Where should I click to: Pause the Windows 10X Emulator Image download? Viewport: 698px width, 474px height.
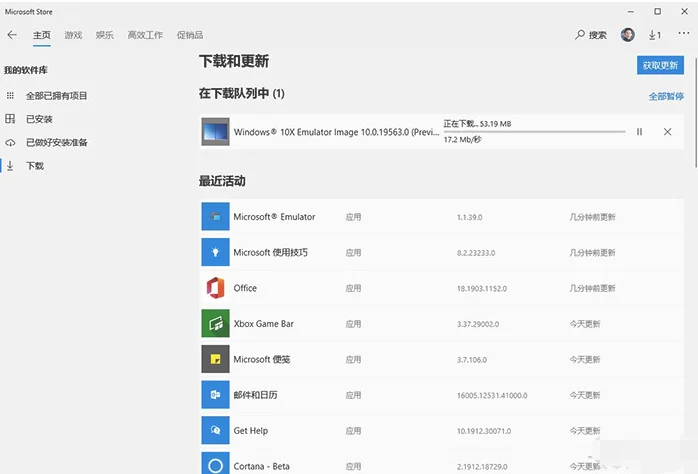click(x=639, y=132)
